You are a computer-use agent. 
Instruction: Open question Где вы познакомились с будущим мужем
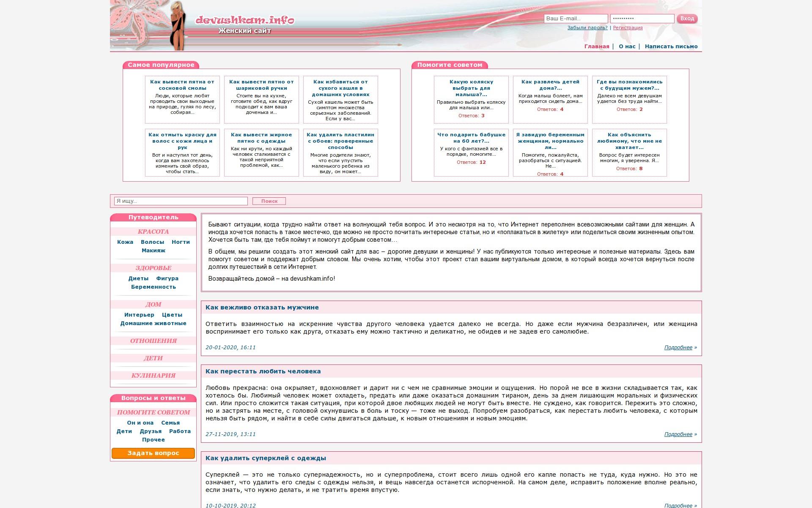pyautogui.click(x=629, y=85)
